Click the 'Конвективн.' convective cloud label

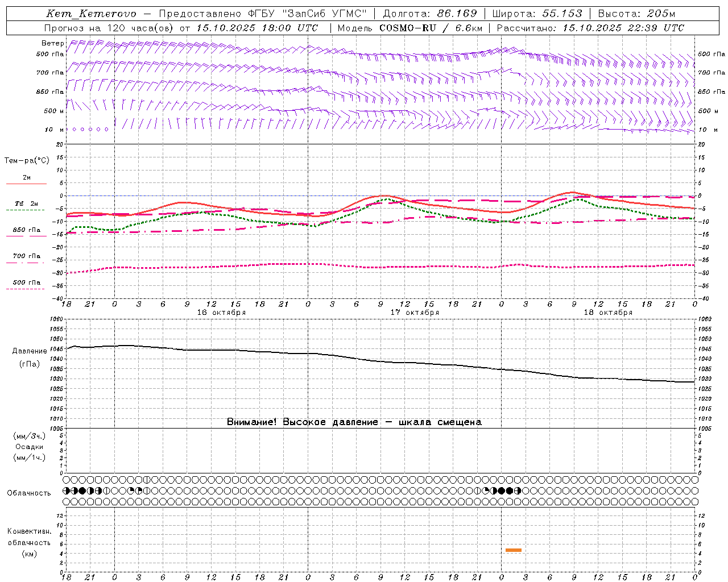click(x=29, y=531)
